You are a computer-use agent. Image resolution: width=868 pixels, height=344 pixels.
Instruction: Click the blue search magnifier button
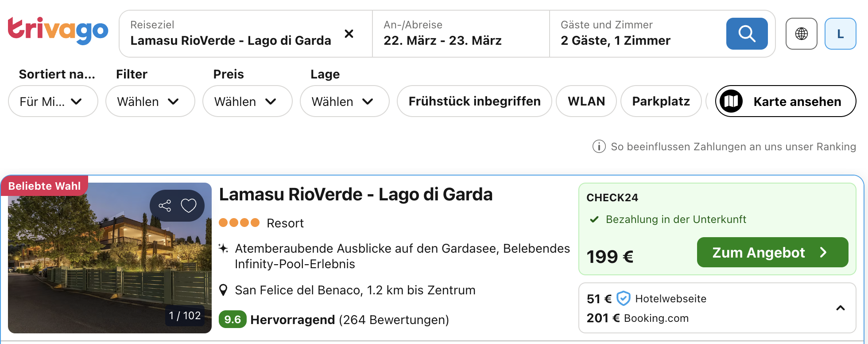747,34
